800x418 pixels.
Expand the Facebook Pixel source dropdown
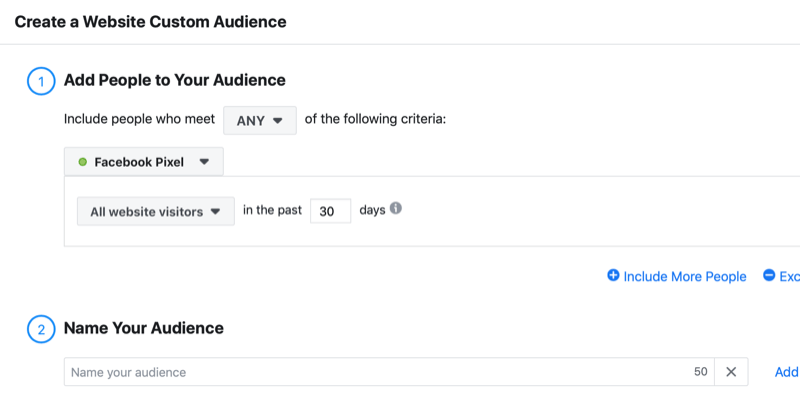pyautogui.click(x=143, y=161)
